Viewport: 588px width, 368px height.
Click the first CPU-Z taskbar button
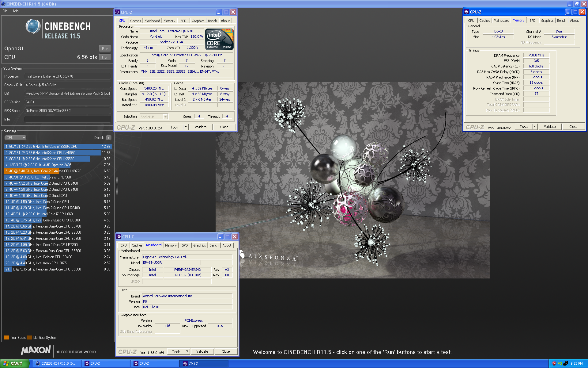click(x=106, y=363)
